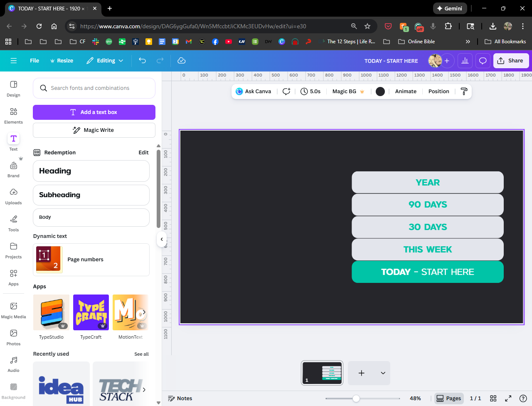The width and height of the screenshot is (532, 406).
Task: Open the add page options chevron
Action: [x=383, y=373]
